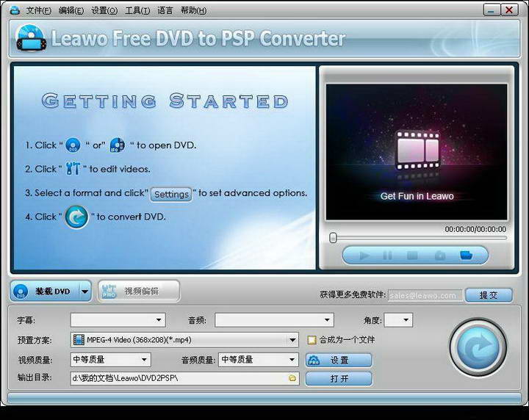The image size is (529, 420).
Task: Click the Settings sample button in step 3
Action: point(171,194)
